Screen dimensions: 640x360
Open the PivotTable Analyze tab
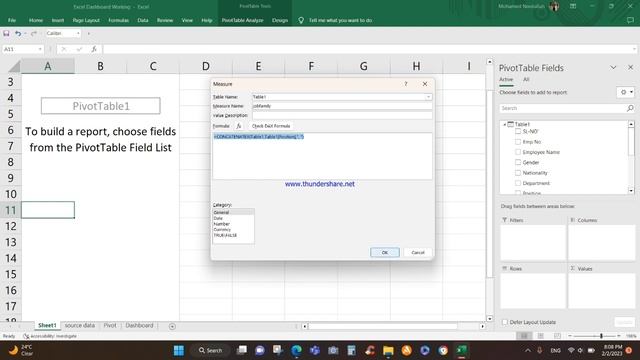pos(242,20)
